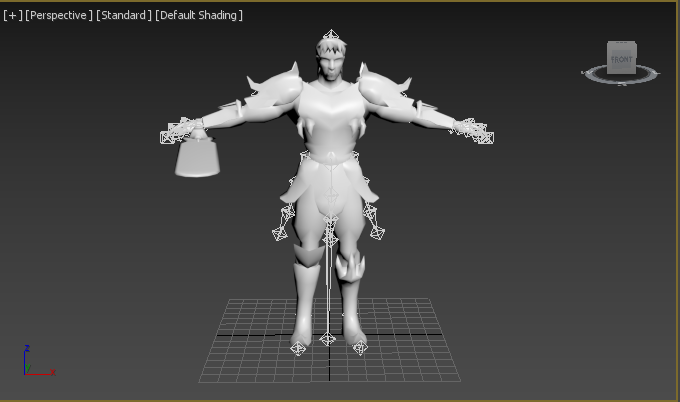Open the Perspective point-of-view viewport menu
680x402 pixels.
click(59, 15)
